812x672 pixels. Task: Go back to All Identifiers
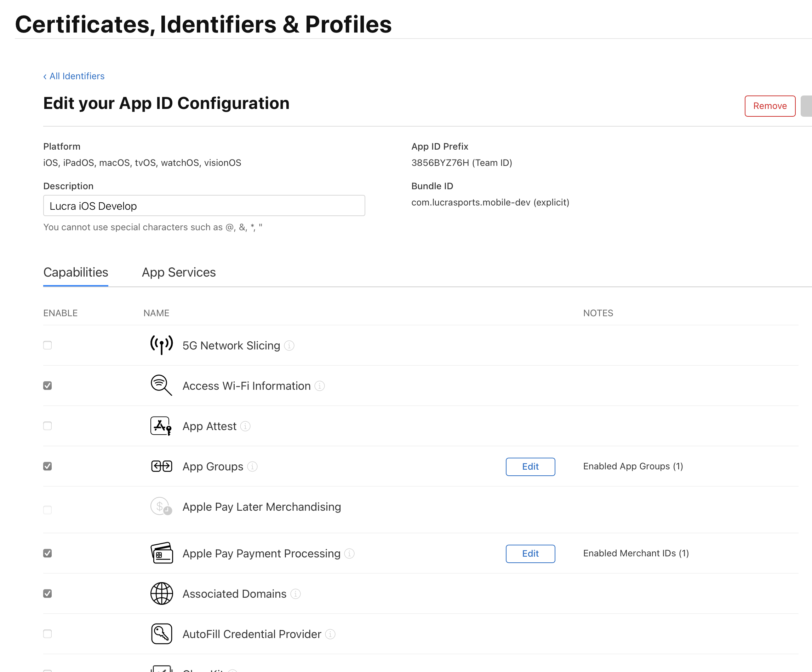tap(74, 76)
